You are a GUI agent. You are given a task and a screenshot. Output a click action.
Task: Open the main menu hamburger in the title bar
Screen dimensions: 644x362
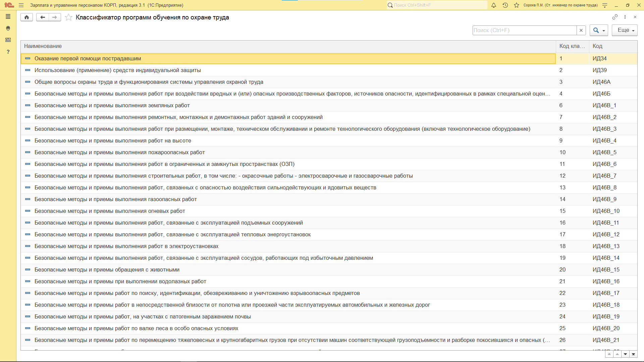click(21, 5)
